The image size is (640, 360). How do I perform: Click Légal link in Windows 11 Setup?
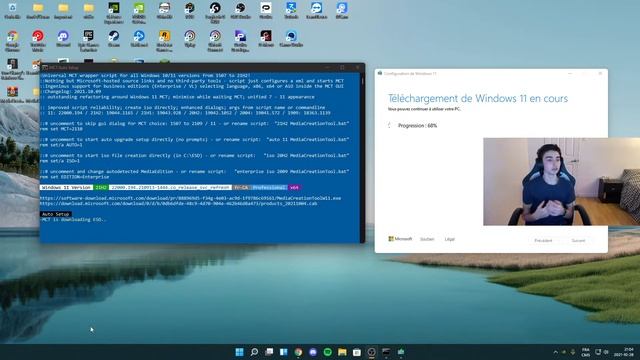pyautogui.click(x=449, y=239)
